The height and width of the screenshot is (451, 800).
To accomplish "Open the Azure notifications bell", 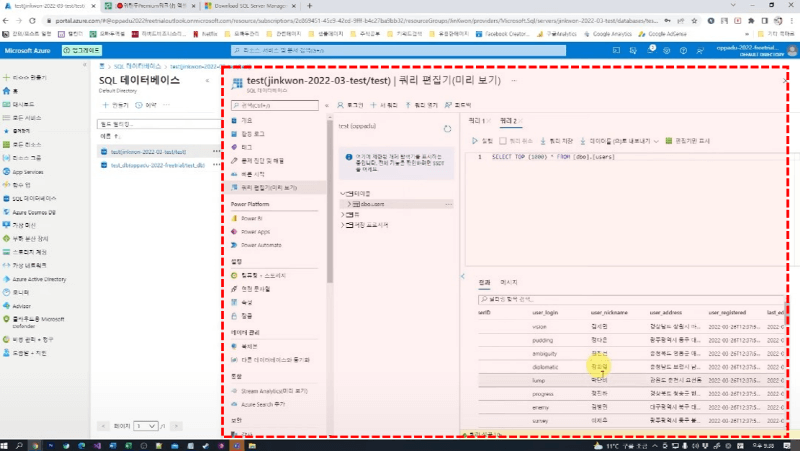I will 650,50.
